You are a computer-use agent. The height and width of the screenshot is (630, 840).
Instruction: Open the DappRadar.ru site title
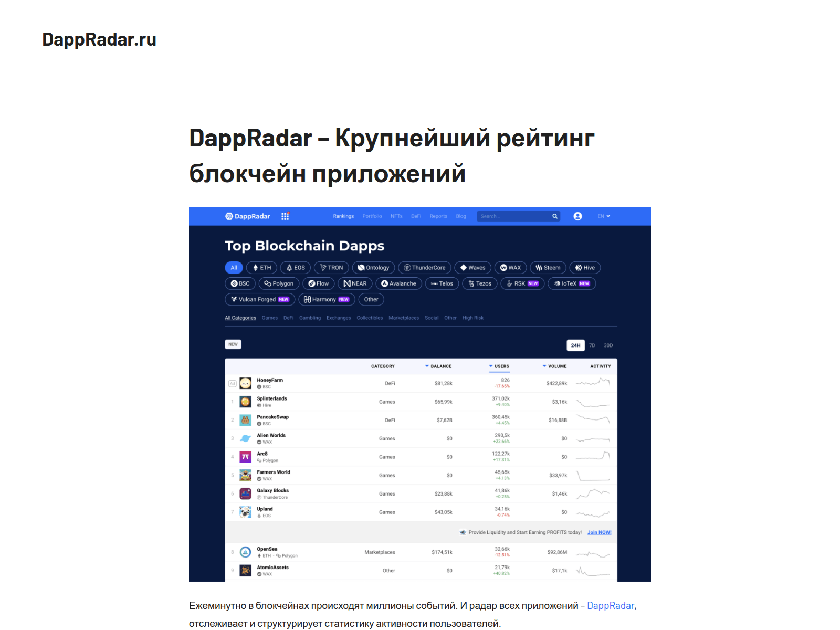coord(99,39)
